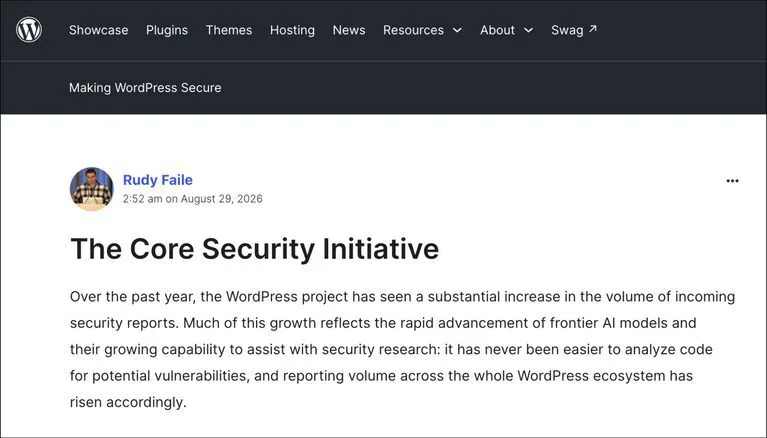The width and height of the screenshot is (767, 438).
Task: Click the paragraph beginning 'Over the past year'
Action: [x=403, y=349]
